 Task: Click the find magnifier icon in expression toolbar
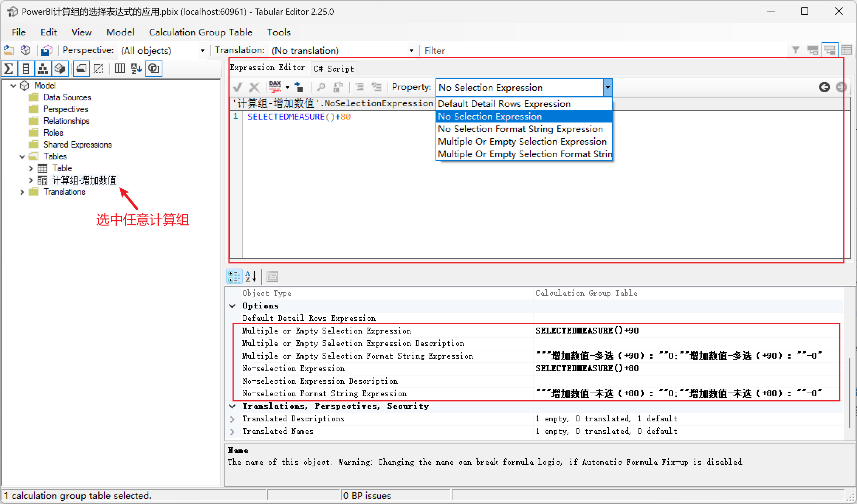321,87
